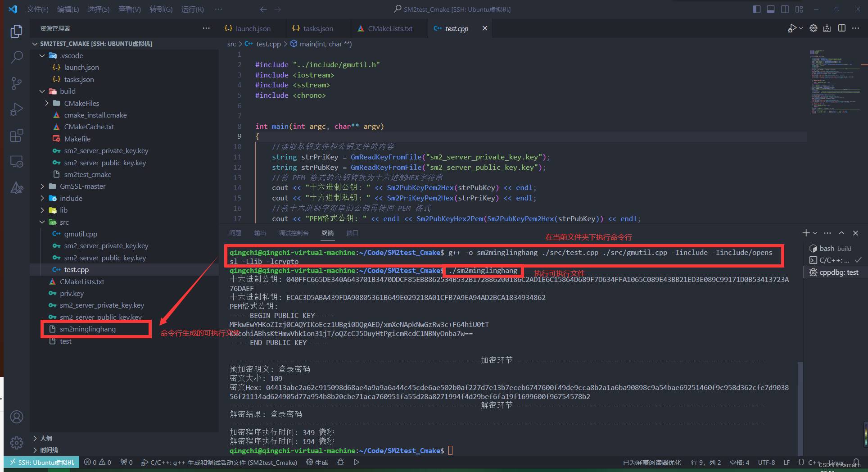Image resolution: width=868 pixels, height=472 pixels.
Task: Click the SSH: Ubuntu虚拟机 remote indicator
Action: (42, 462)
